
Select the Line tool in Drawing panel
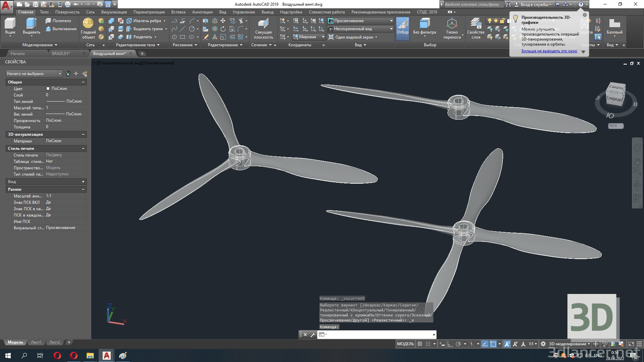tap(182, 29)
